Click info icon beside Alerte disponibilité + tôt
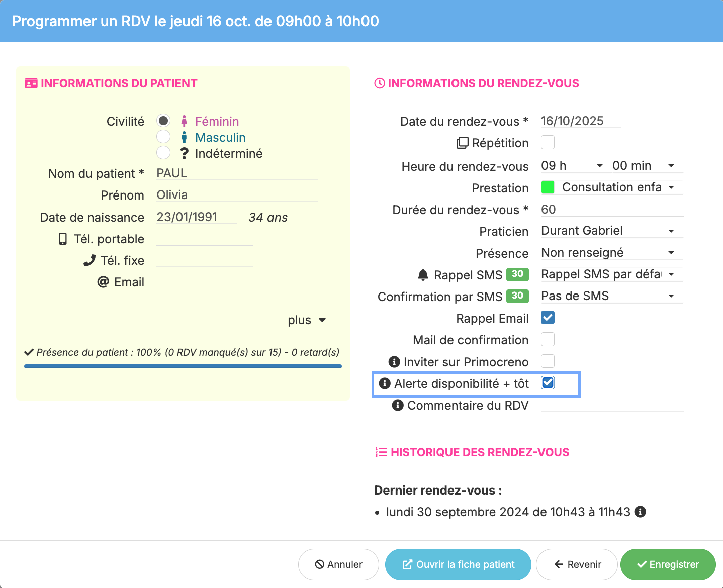 [385, 383]
